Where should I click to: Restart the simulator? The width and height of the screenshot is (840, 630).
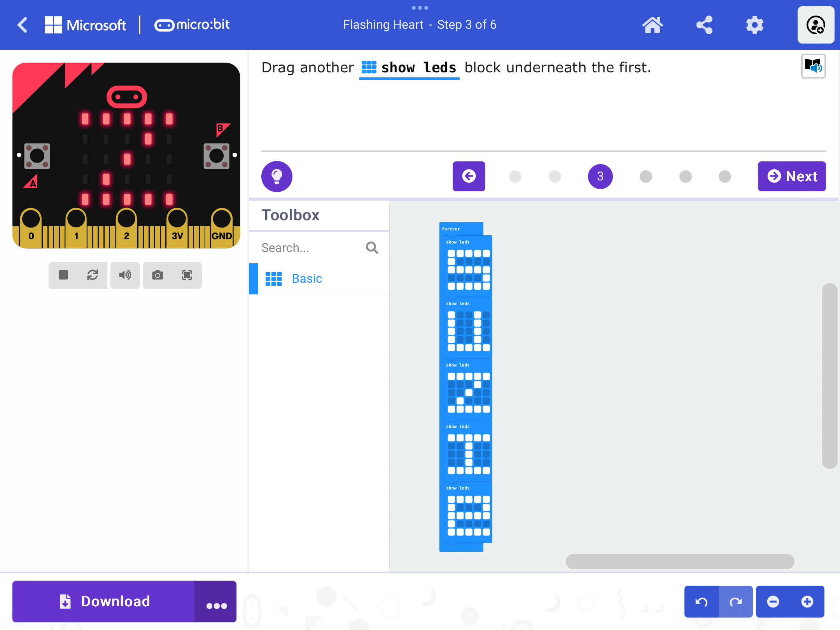tap(93, 275)
